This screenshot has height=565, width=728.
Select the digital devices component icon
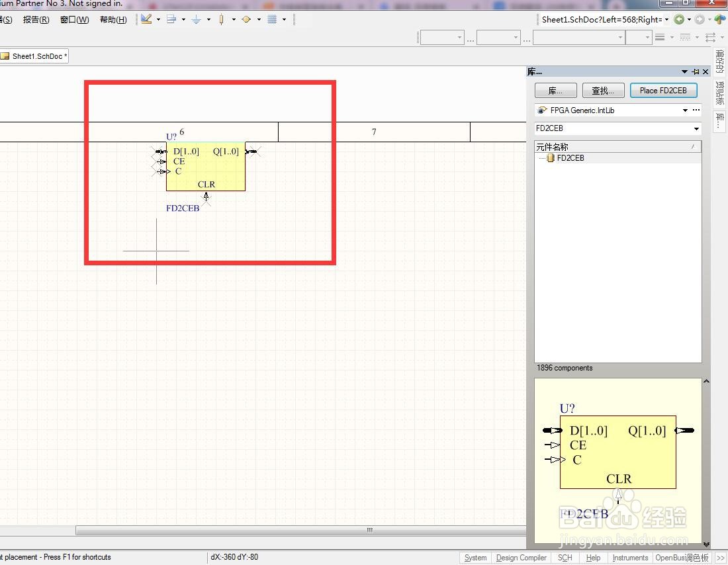(x=222, y=19)
